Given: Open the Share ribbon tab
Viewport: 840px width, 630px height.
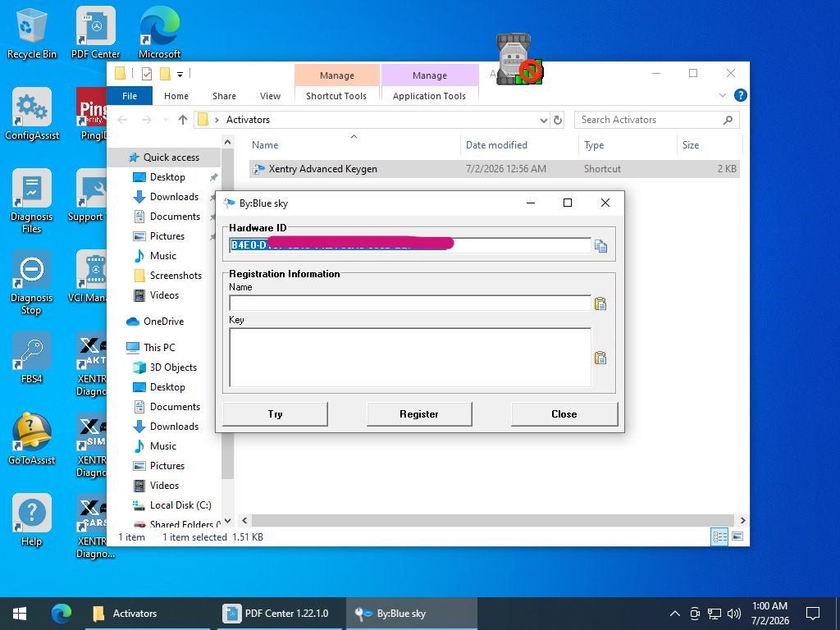Looking at the screenshot, I should point(224,96).
